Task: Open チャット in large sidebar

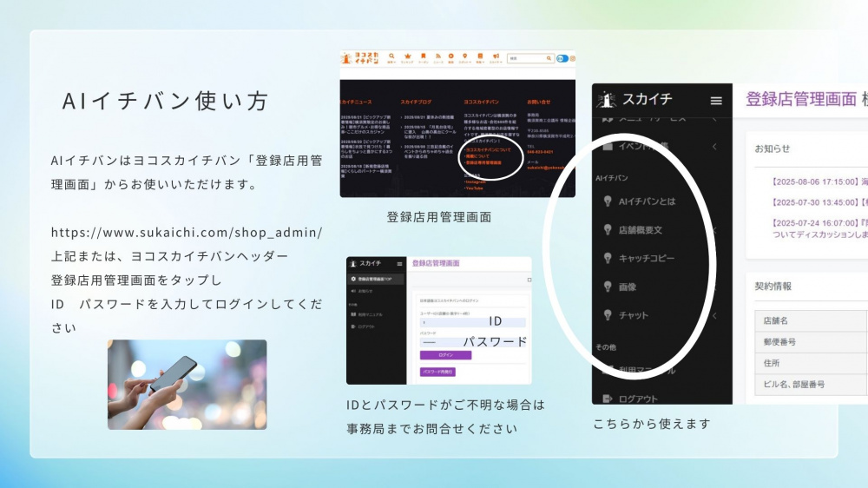Action: (x=634, y=315)
